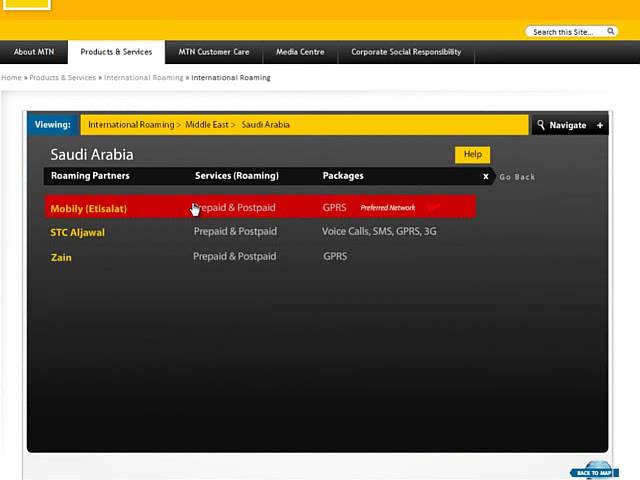Open the Media Centre menu
The height and width of the screenshot is (480, 640).
point(300,52)
